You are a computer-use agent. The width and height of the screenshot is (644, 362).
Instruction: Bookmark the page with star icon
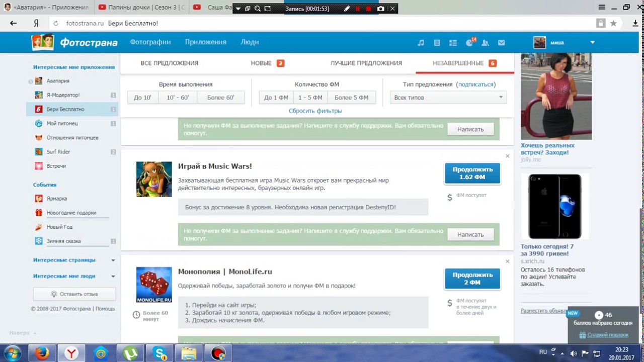613,23
